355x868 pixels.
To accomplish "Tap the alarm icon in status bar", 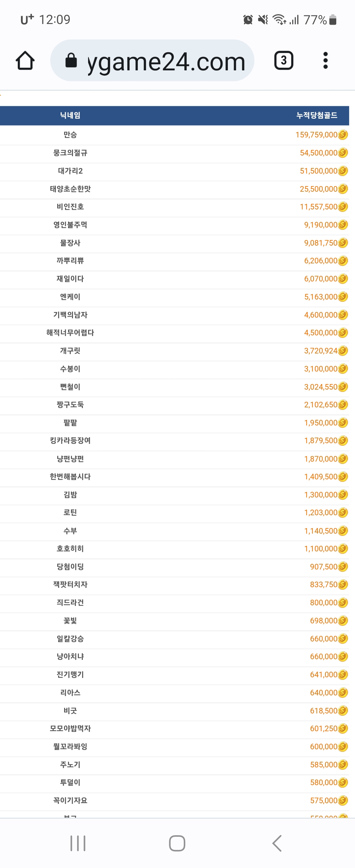I will click(248, 19).
